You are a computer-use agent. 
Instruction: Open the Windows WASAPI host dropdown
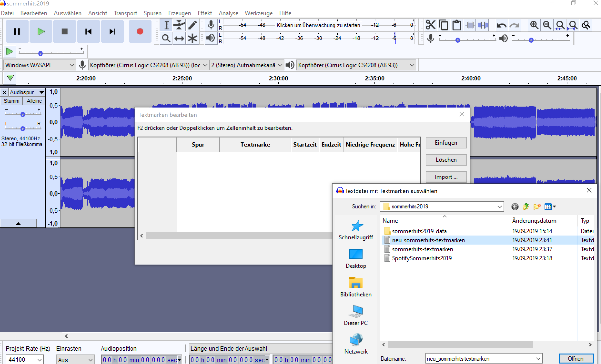tap(39, 65)
